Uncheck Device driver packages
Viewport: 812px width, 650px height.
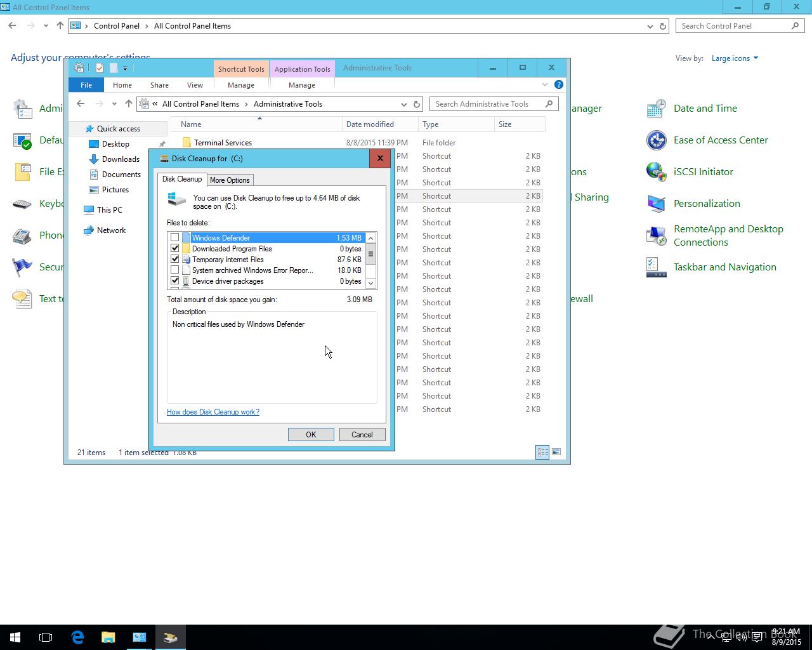(175, 281)
